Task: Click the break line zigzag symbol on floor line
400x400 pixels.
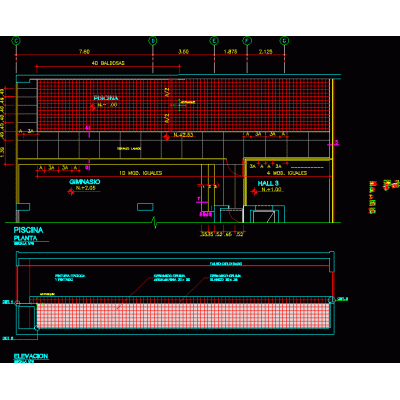Action: pyautogui.click(x=155, y=222)
